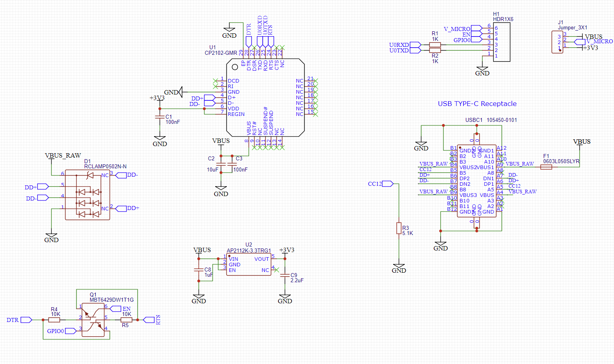Click the REGIN pin label on U1

236,114
